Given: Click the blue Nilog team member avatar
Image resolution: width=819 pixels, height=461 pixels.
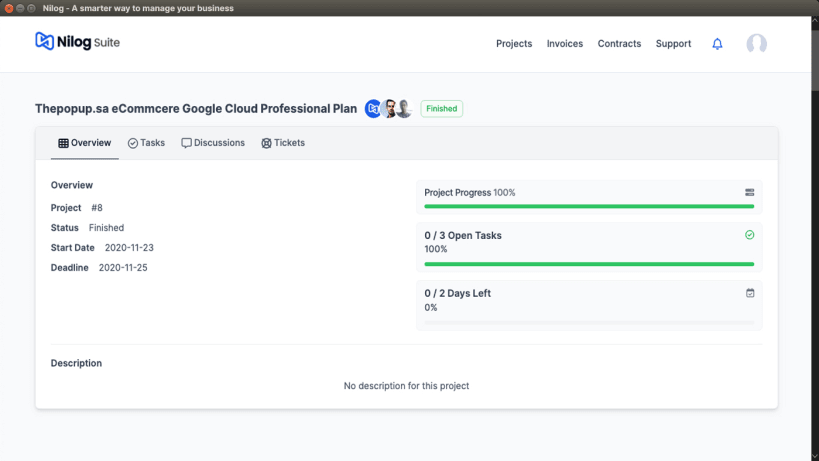Looking at the screenshot, I should click(373, 109).
